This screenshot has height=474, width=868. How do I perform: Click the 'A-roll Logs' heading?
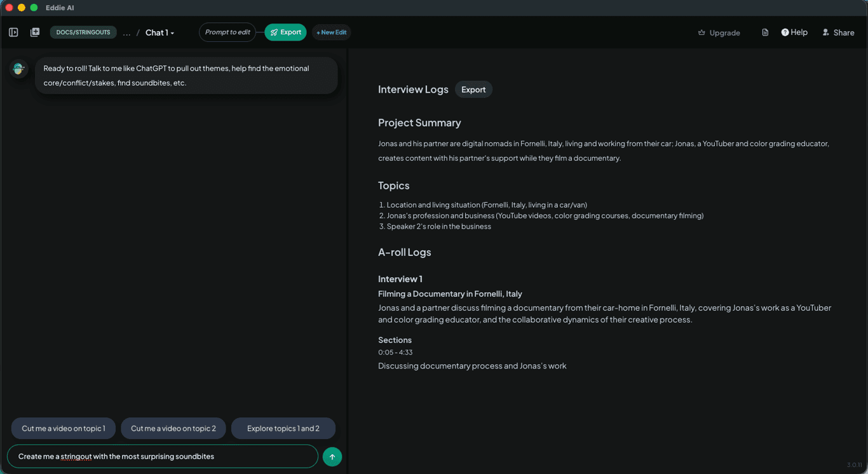click(x=405, y=252)
